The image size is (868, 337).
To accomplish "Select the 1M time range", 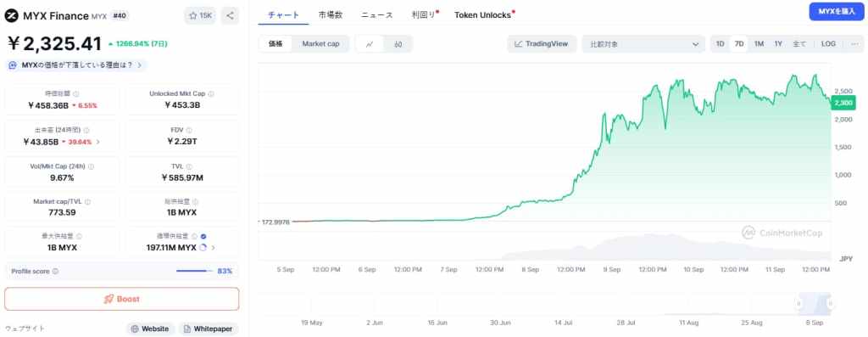I will [759, 44].
